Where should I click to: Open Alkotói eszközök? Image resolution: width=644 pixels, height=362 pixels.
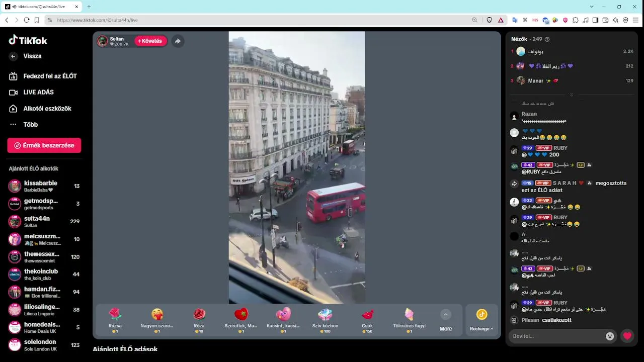tap(41, 108)
